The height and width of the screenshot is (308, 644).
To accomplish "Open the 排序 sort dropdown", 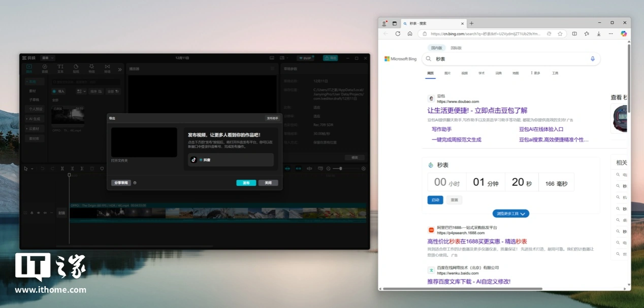I will click(x=96, y=91).
